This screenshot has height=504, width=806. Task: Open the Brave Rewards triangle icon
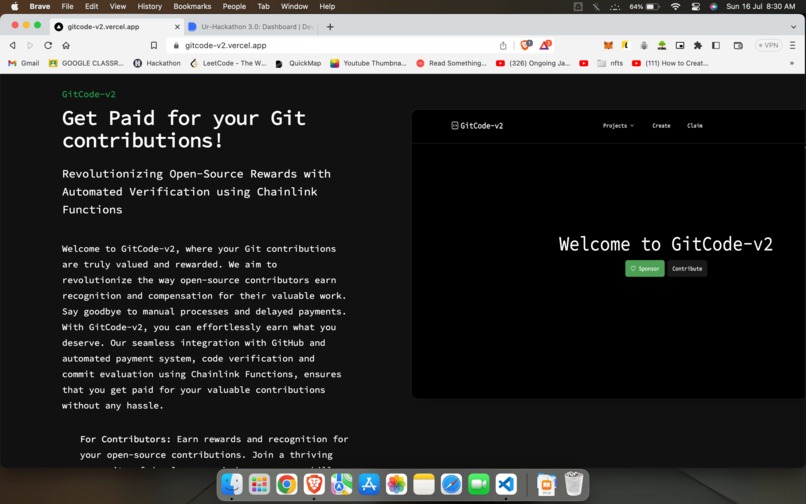[545, 45]
